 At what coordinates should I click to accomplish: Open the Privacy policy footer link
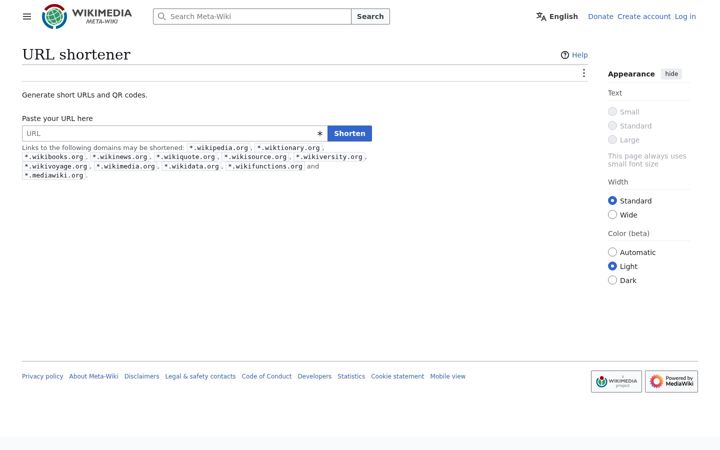pos(42,377)
